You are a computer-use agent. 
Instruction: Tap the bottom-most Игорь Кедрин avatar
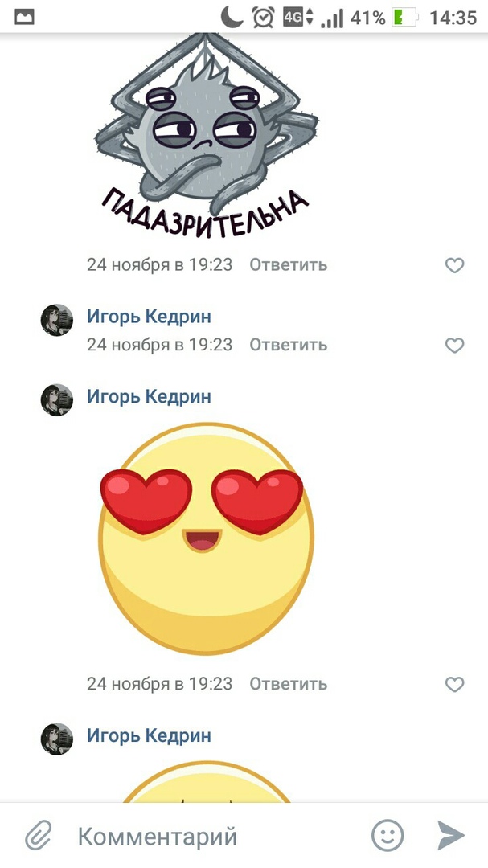pos(57,739)
